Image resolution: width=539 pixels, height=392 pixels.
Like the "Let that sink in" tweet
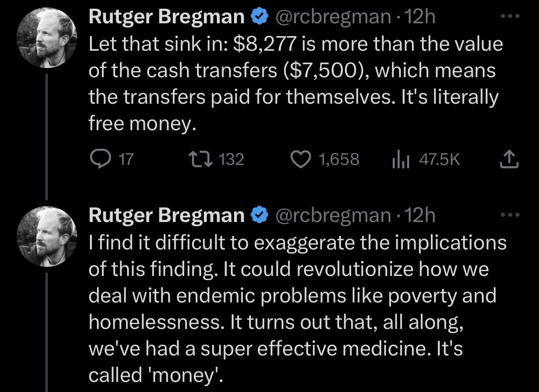click(x=301, y=159)
